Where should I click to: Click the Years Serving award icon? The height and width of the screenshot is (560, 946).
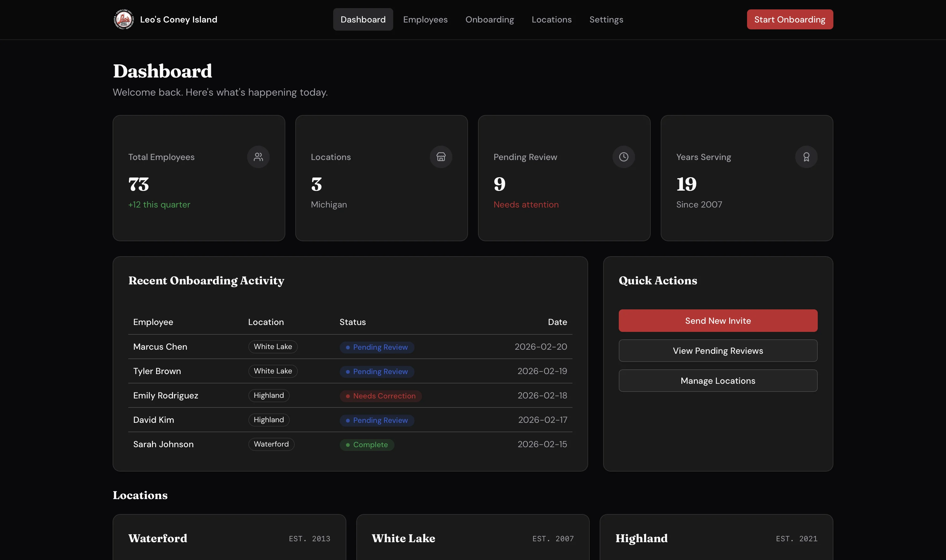806,157
